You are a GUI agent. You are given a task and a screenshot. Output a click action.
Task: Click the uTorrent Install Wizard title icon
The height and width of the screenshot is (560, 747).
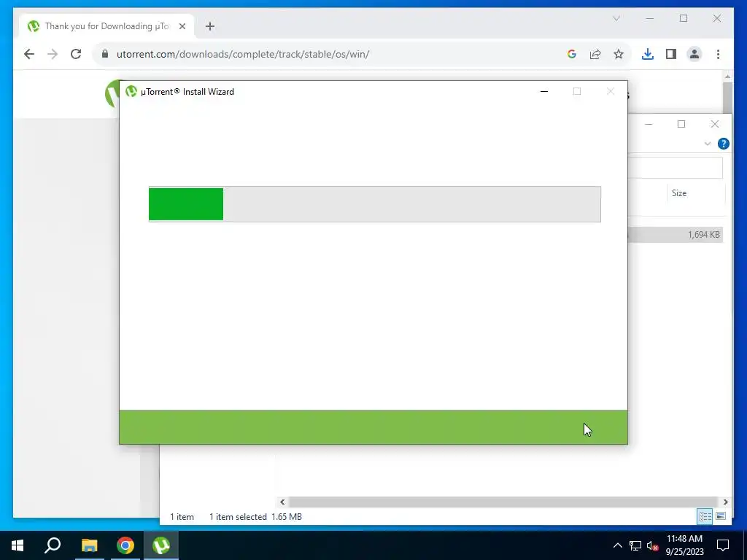(131, 91)
